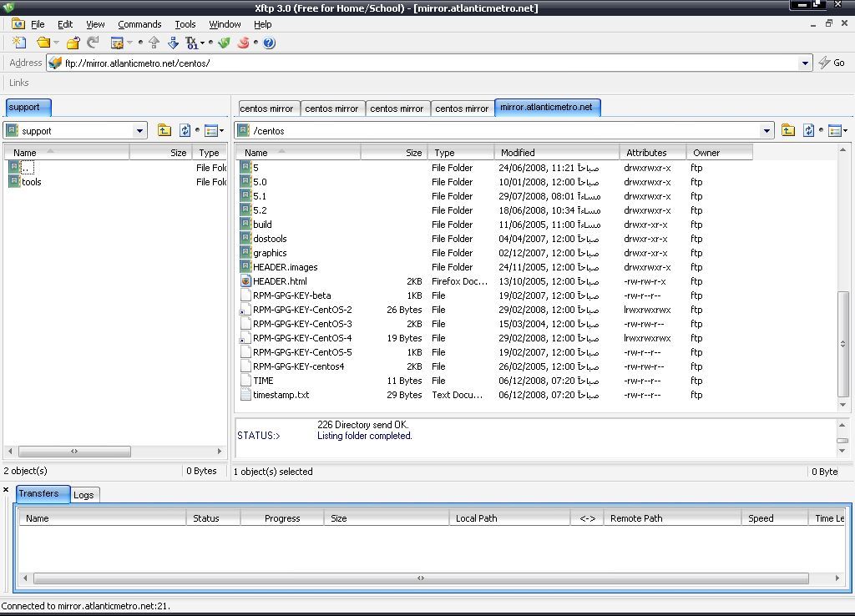
Task: Click the Upload arrow icon on the toolbar
Action: click(x=154, y=43)
